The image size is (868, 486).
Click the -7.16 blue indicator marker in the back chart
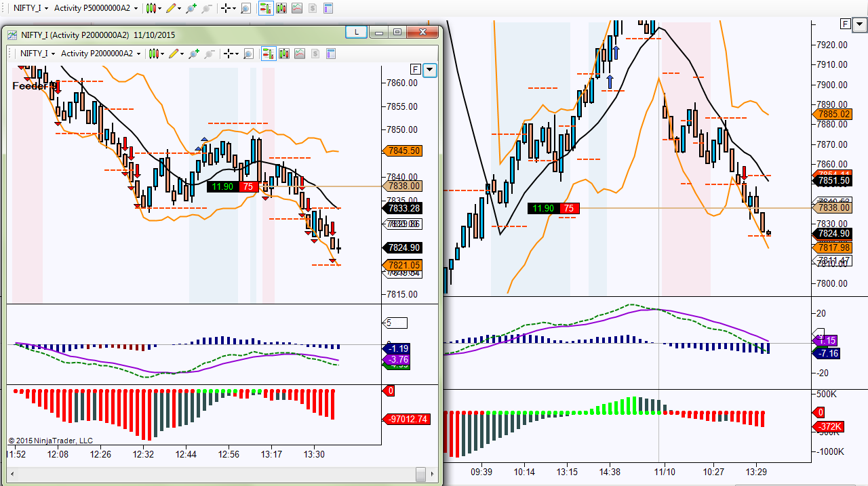(x=827, y=353)
